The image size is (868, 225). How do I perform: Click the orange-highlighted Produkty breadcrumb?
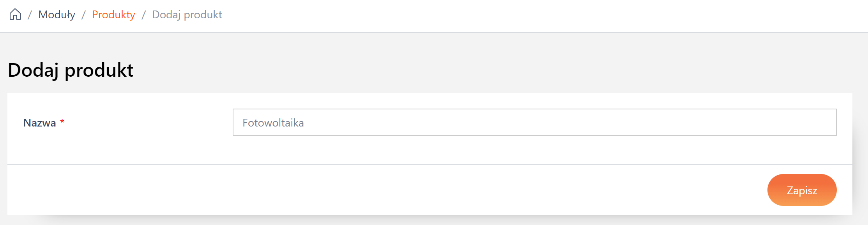pyautogui.click(x=113, y=15)
